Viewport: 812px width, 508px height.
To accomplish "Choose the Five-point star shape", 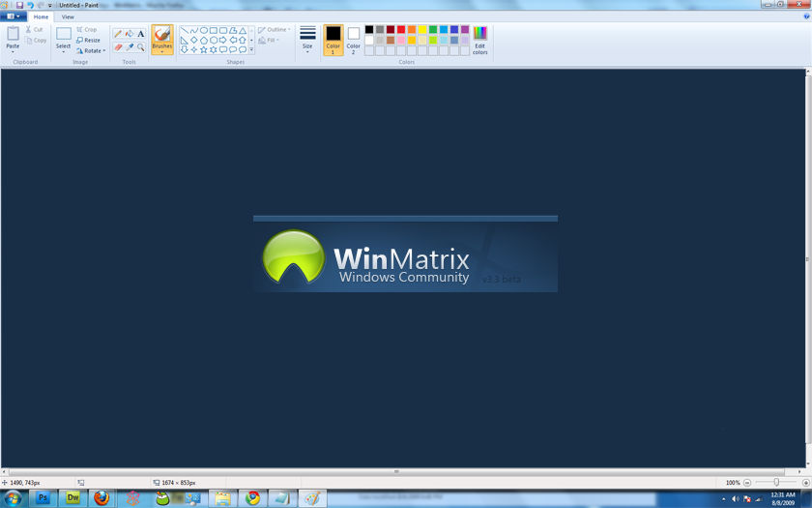I will pyautogui.click(x=204, y=49).
